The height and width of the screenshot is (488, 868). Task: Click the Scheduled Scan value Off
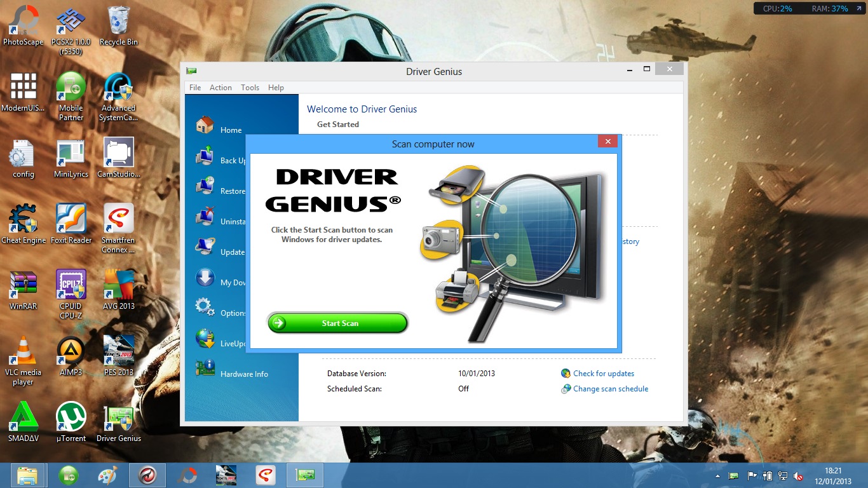click(x=464, y=389)
